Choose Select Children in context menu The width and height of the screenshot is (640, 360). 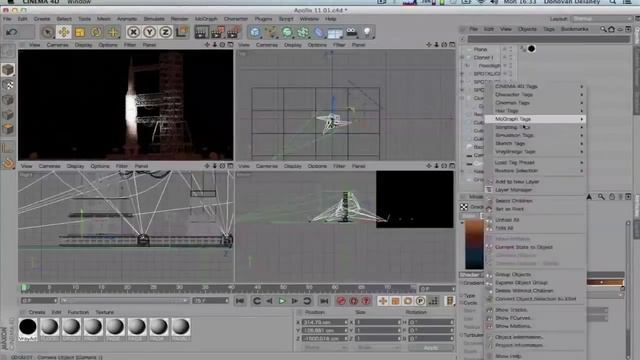535,200
